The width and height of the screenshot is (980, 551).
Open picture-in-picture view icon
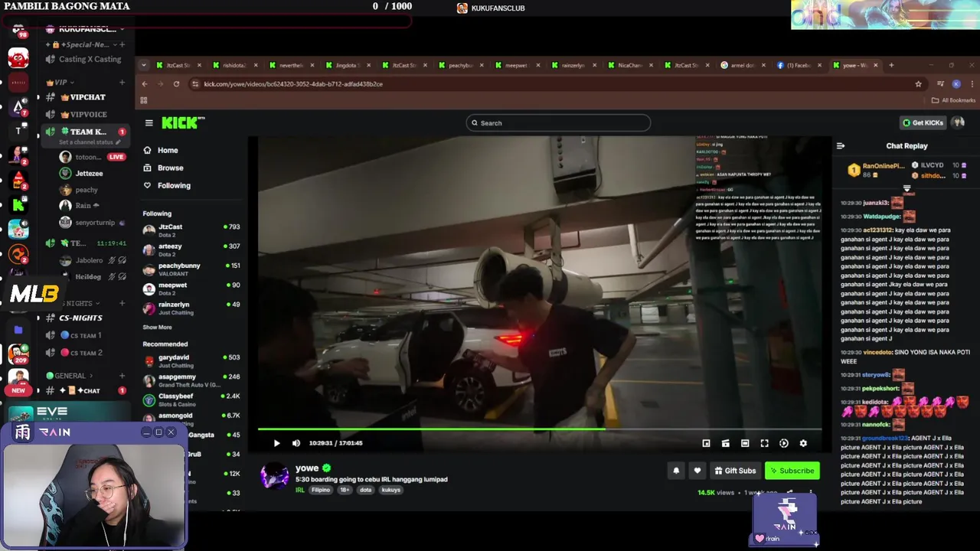pyautogui.click(x=706, y=443)
